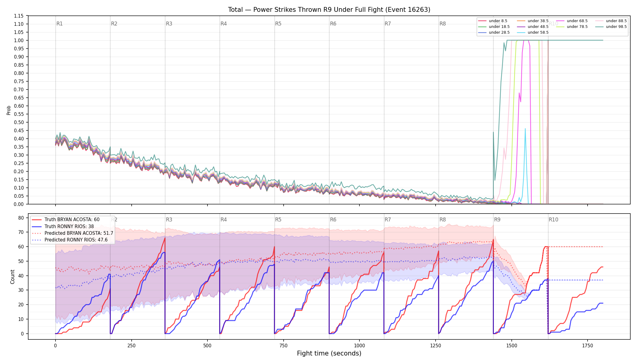The width and height of the screenshot is (637, 364).
Task: Select the R4 round label in count chart
Action: pos(224,220)
